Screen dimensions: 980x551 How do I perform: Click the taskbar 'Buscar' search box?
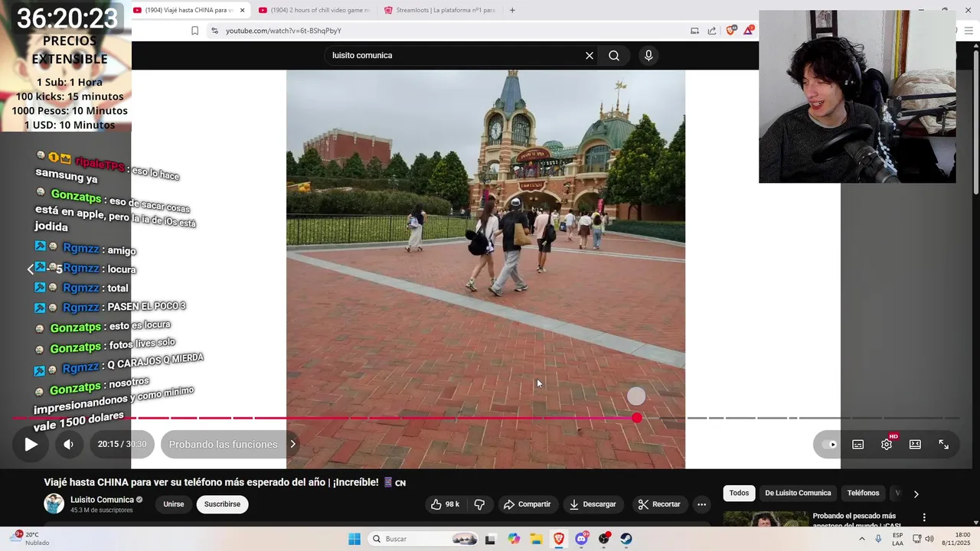coord(425,539)
